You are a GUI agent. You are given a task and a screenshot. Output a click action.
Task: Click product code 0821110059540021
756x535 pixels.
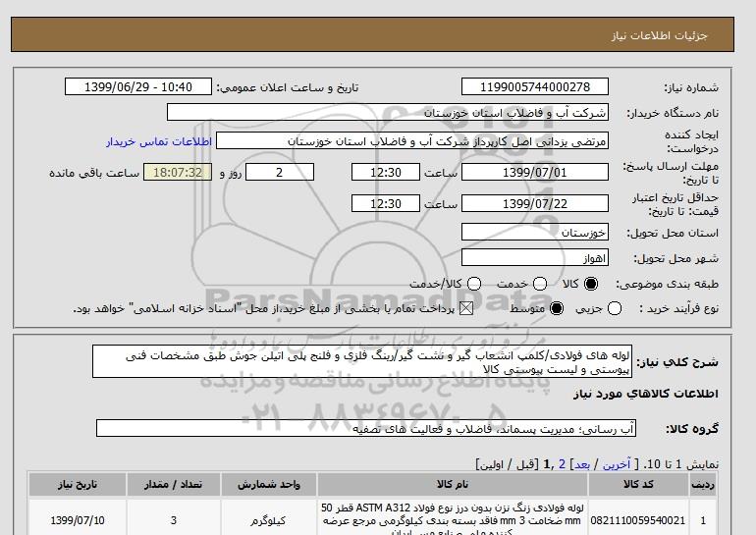pos(638,520)
